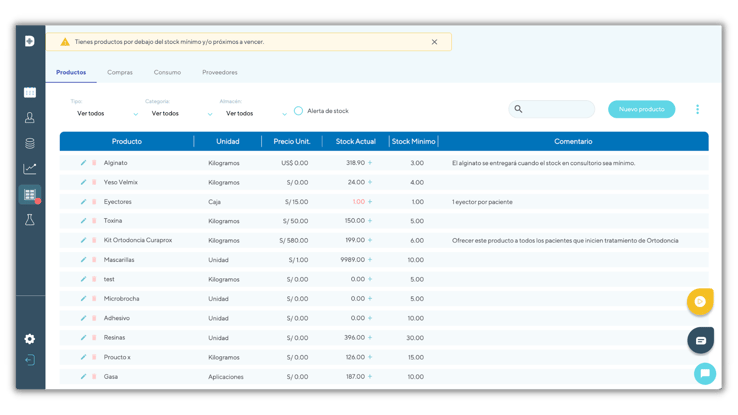
Task: Delete the Yeso Velmix product
Action: [x=94, y=182]
